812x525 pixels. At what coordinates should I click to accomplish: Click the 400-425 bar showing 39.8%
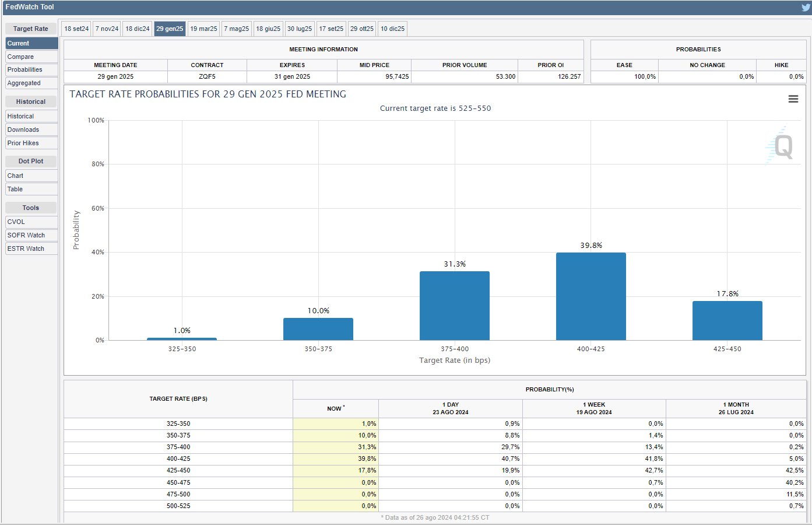[590, 296]
